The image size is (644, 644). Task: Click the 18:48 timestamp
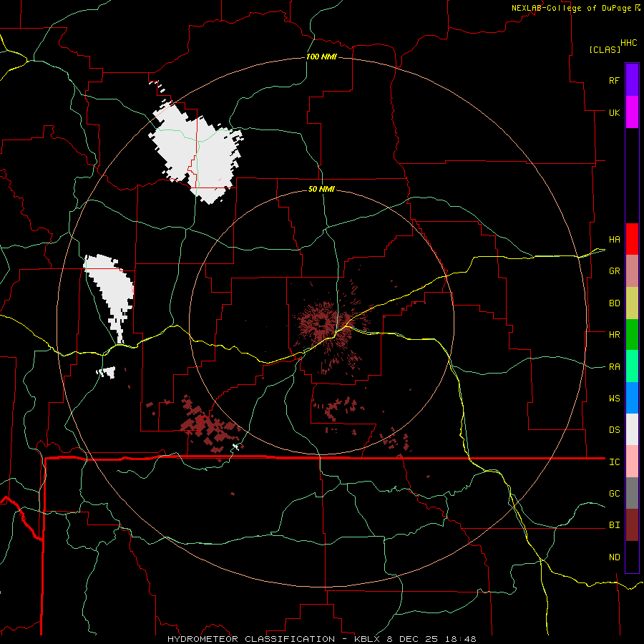click(461, 639)
